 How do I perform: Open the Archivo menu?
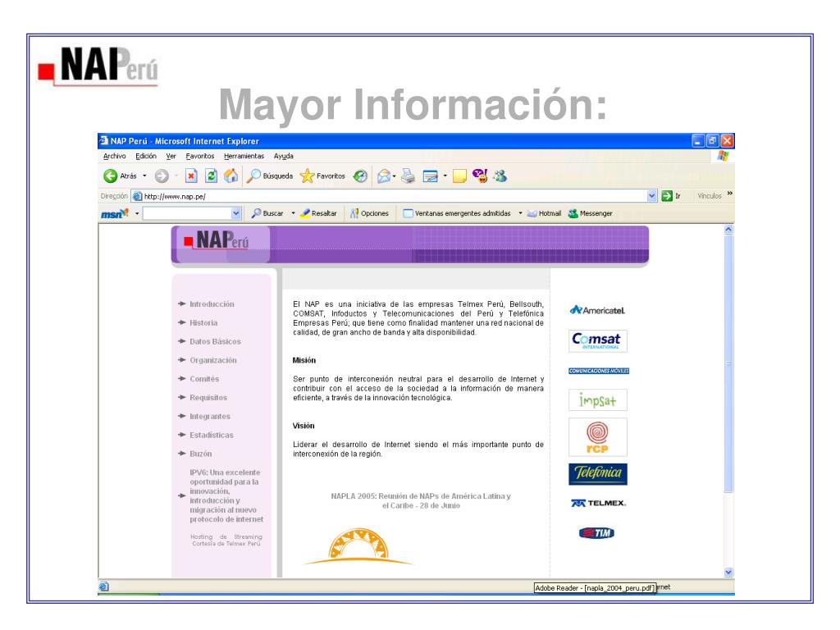[115, 156]
